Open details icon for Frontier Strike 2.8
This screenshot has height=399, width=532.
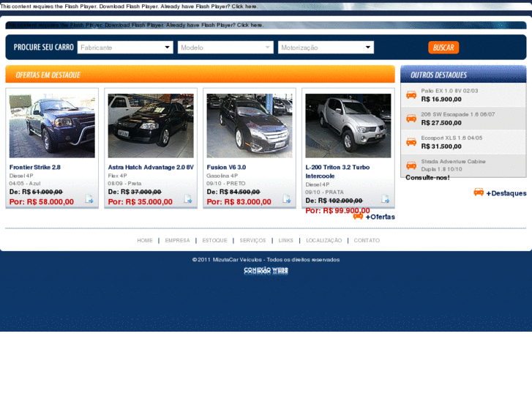89,198
